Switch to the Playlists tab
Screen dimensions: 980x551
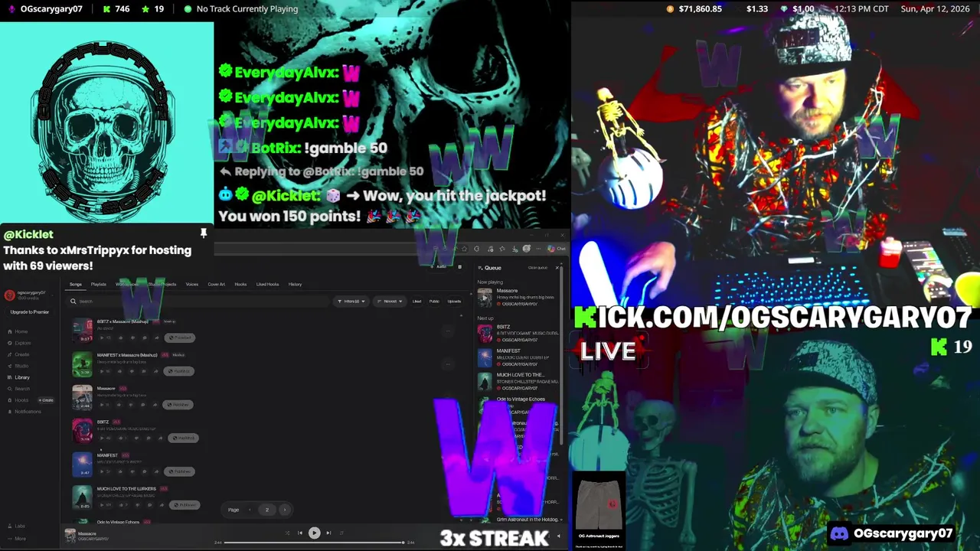click(x=99, y=284)
